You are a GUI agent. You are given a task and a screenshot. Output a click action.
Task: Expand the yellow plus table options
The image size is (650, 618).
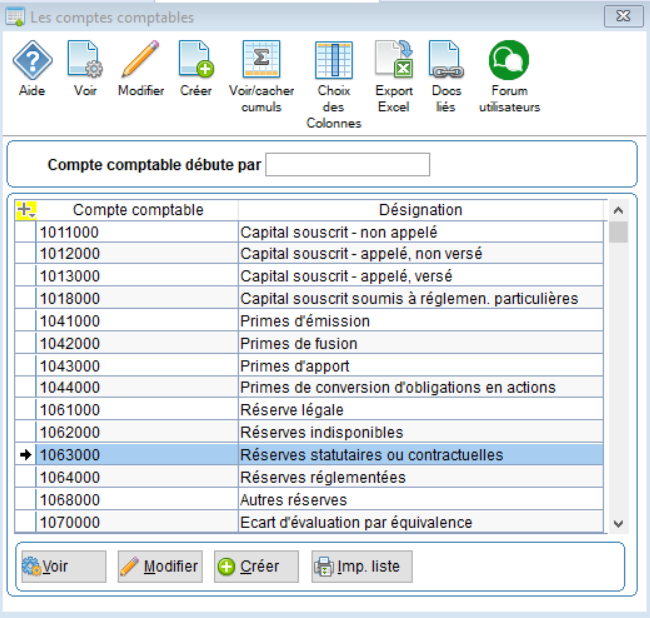26,210
